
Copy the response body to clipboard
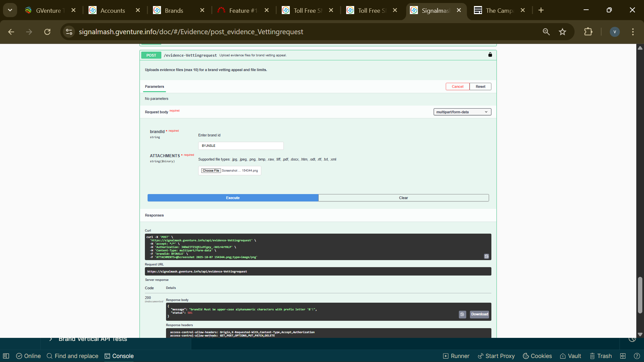[x=462, y=314]
